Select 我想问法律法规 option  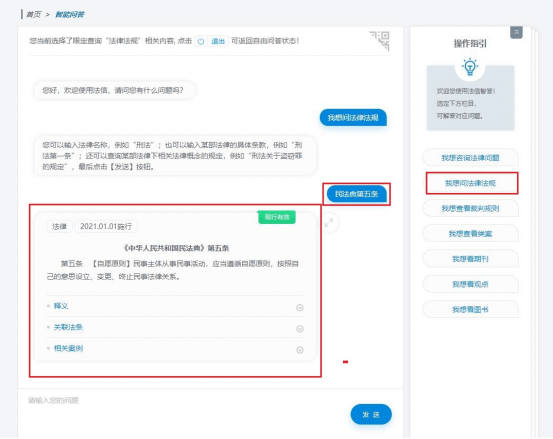pyautogui.click(x=470, y=183)
